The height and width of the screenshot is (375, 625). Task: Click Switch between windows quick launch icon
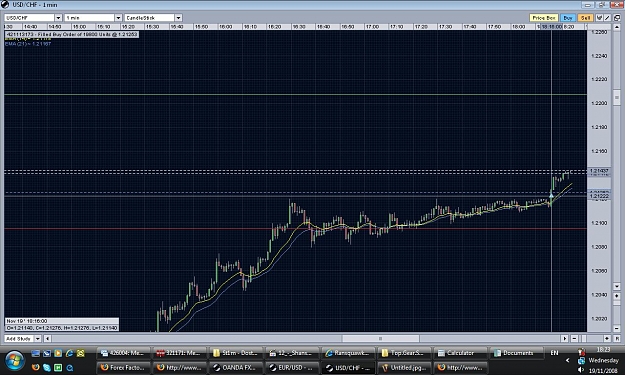47,353
